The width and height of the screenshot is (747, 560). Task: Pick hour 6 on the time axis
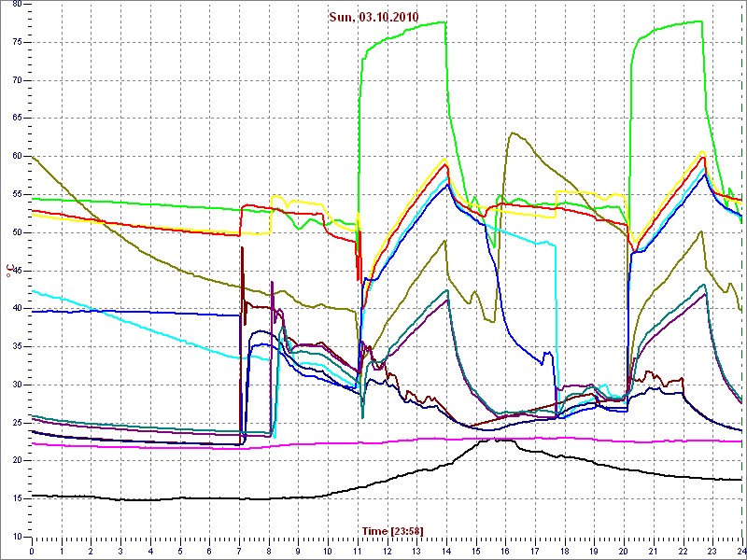click(x=209, y=550)
